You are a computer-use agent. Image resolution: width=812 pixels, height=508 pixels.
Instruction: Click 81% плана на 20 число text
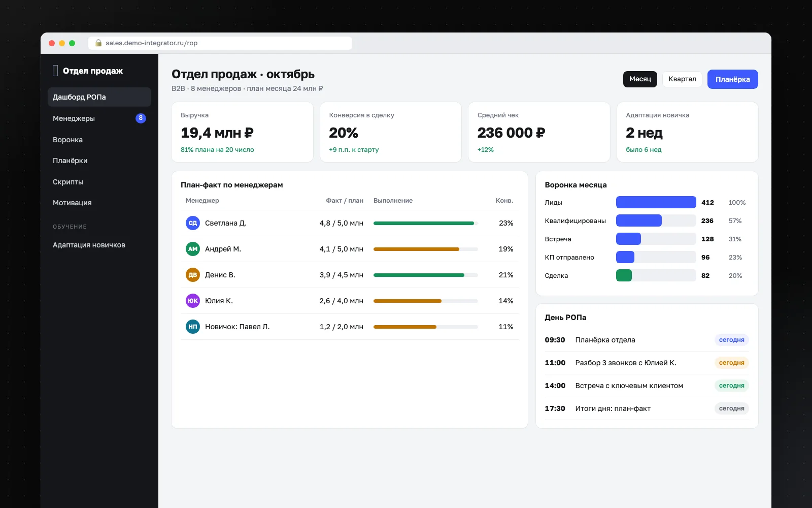pyautogui.click(x=217, y=150)
